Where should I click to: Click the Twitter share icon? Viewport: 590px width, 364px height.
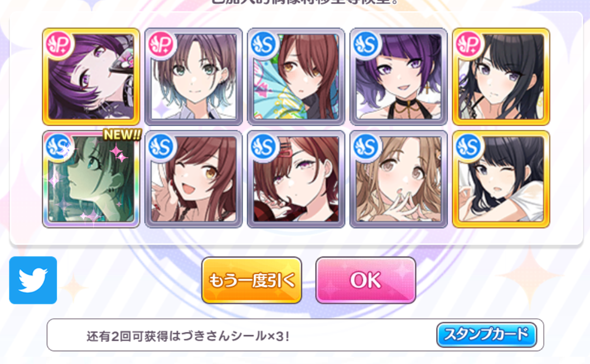(33, 280)
